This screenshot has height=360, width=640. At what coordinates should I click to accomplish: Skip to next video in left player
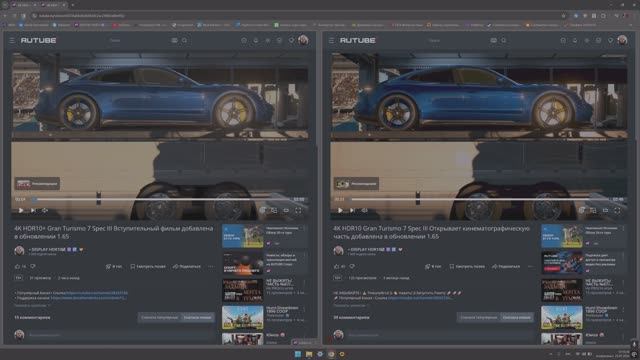(x=33, y=211)
